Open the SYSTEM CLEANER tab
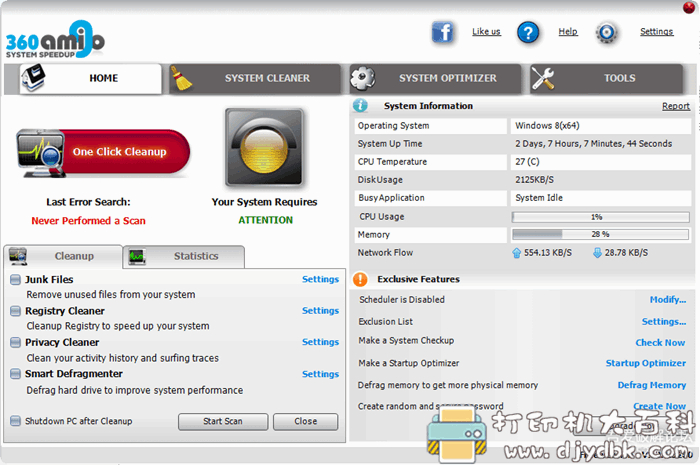This screenshot has width=700, height=465. click(x=255, y=79)
